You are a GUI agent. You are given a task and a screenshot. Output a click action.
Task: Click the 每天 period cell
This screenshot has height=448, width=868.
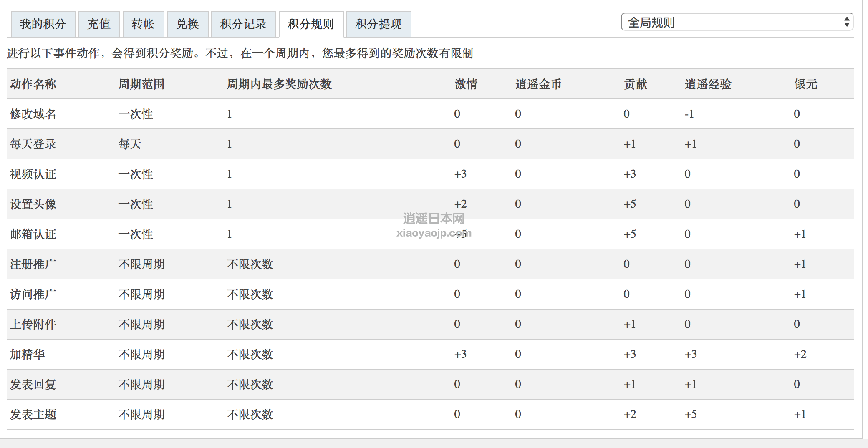[130, 144]
